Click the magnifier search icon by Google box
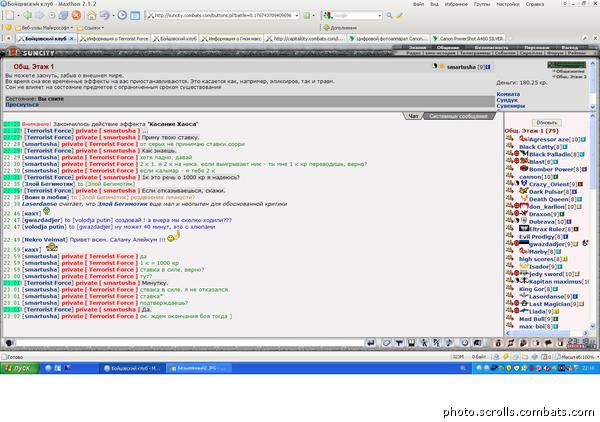 point(389,16)
